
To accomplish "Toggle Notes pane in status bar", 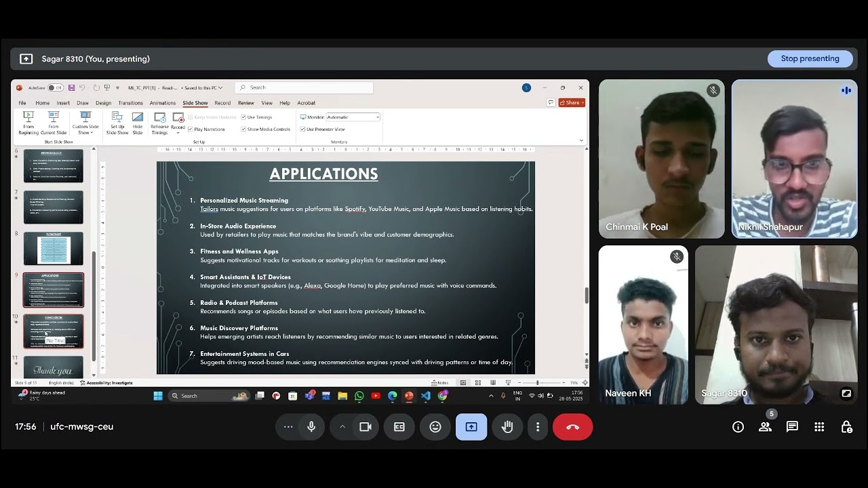I will (x=440, y=383).
